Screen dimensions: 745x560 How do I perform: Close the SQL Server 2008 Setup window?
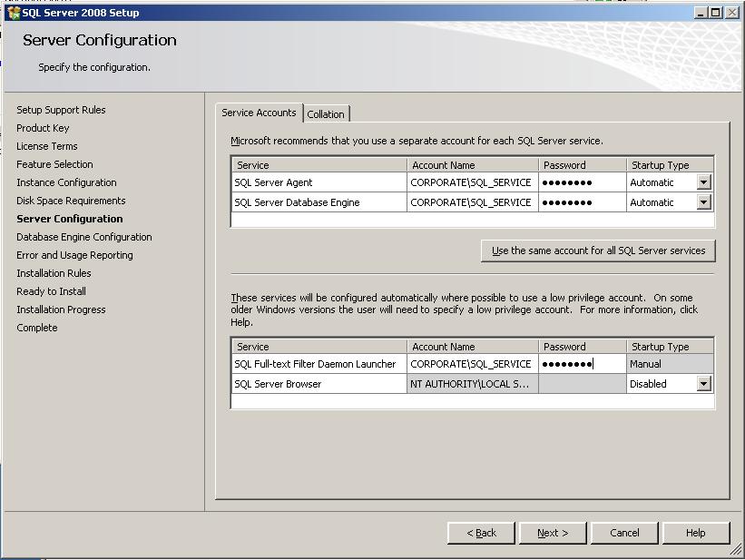(x=732, y=13)
